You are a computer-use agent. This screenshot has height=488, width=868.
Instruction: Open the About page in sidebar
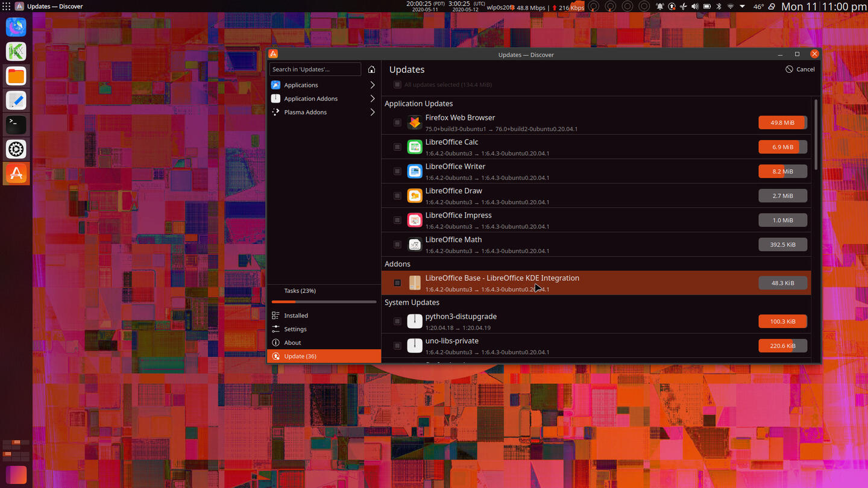[324, 342]
